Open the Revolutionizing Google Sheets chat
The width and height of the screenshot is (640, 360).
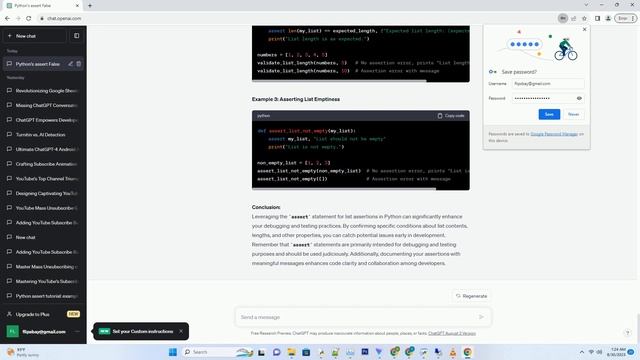43,91
